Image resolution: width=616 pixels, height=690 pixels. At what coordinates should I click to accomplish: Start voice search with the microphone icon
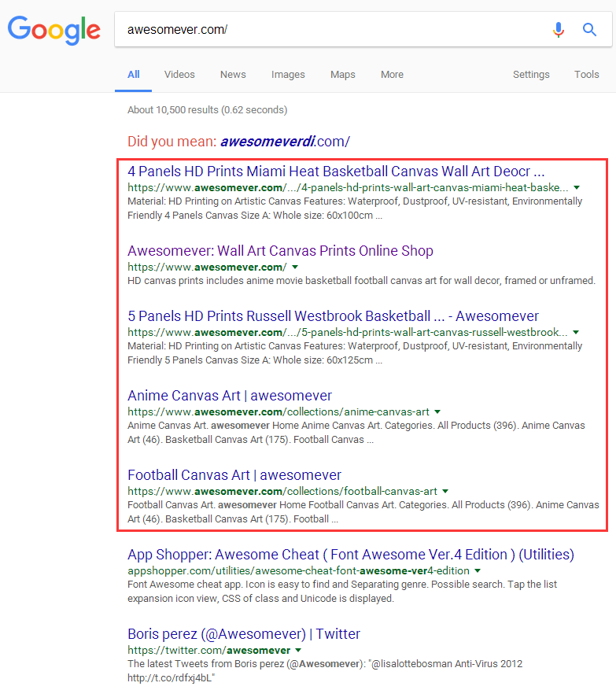[x=559, y=29]
